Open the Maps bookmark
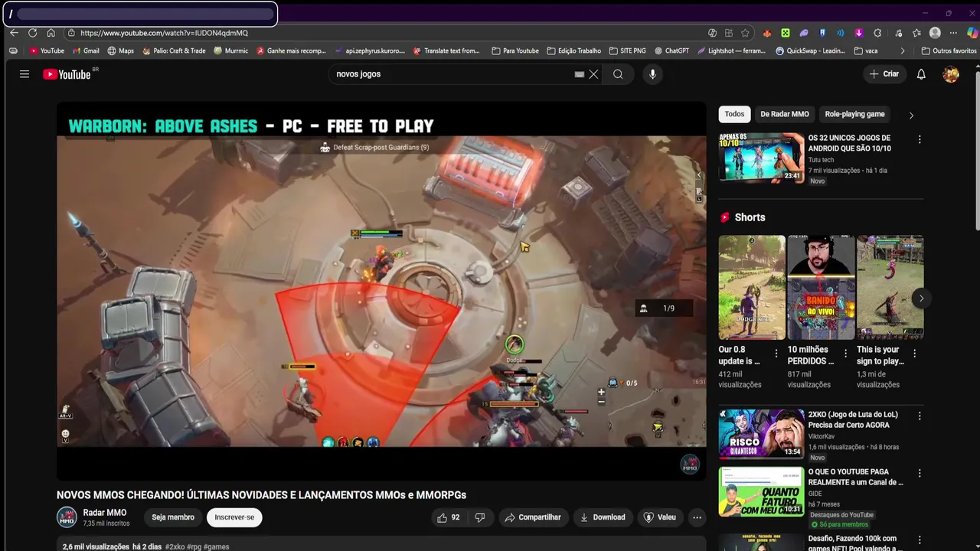The width and height of the screenshot is (980, 551). pos(120,51)
